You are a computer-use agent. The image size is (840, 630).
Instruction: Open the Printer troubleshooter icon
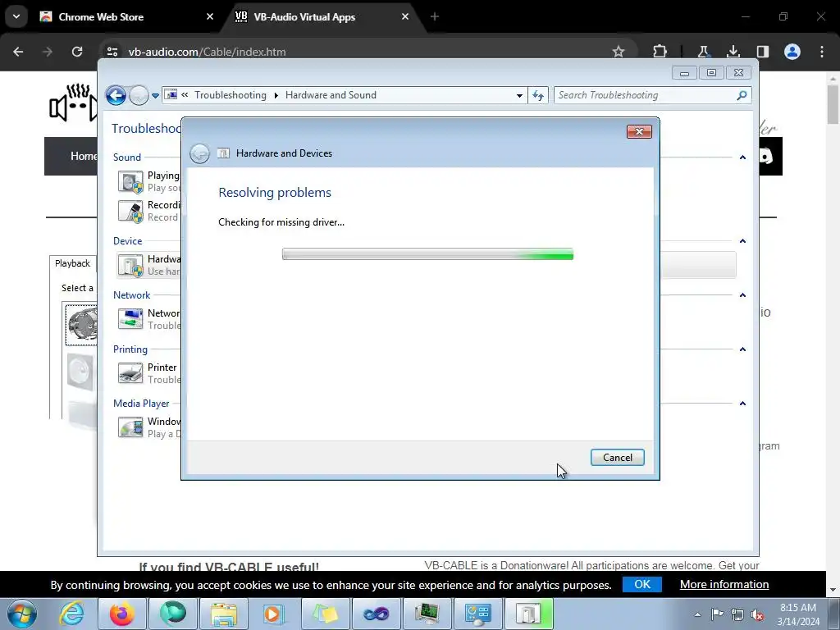[130, 373]
